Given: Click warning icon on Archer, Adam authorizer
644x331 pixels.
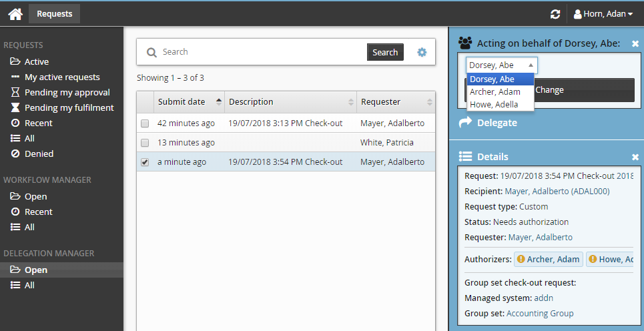Looking at the screenshot, I should (x=521, y=259).
